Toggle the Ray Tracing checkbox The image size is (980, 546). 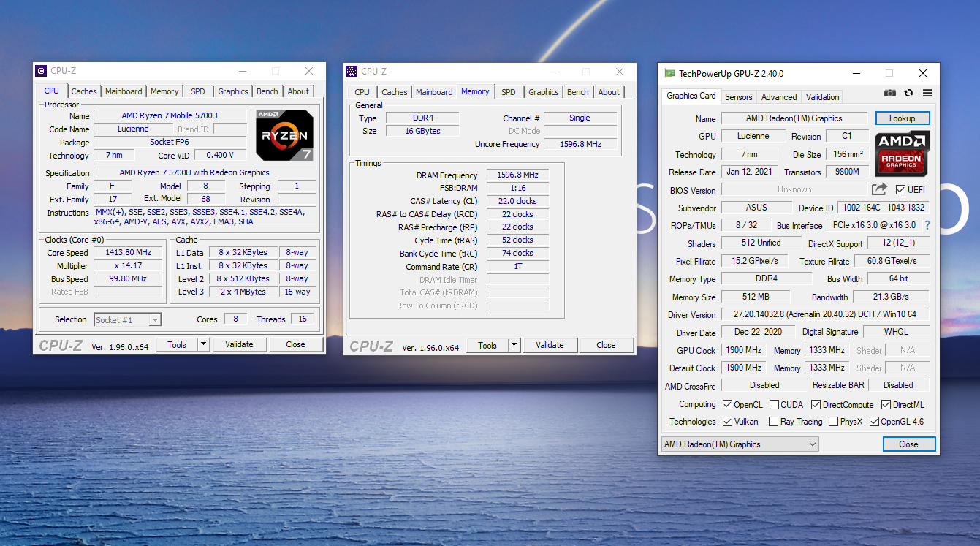tap(774, 422)
